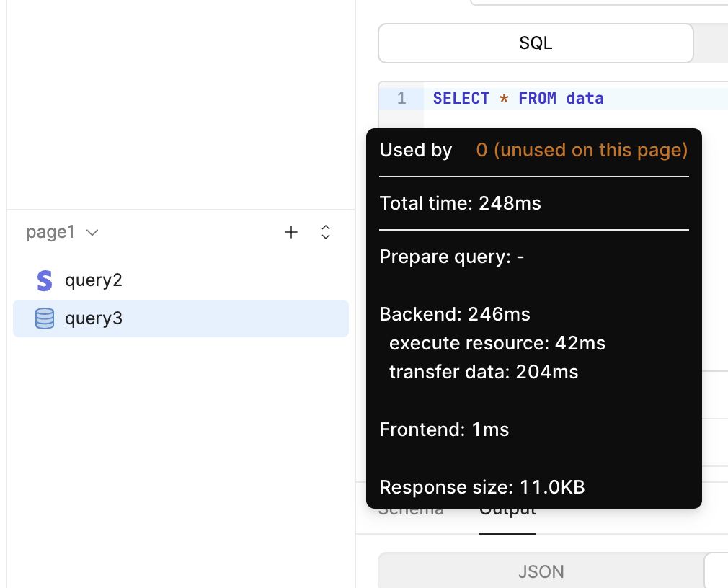Click the orange "0 (unused on this page)" text
The height and width of the screenshot is (588, 728).
[582, 150]
